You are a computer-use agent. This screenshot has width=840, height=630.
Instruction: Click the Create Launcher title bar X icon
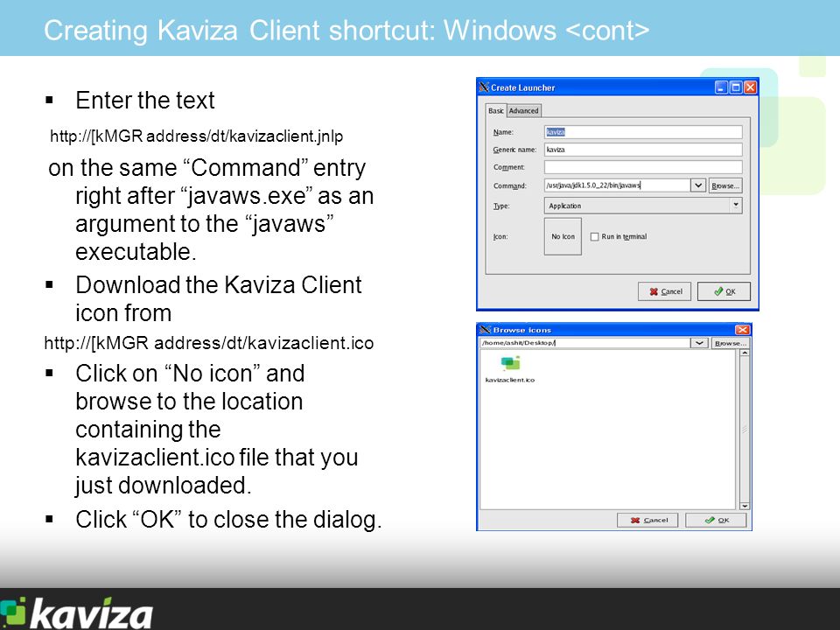pyautogui.click(x=484, y=87)
